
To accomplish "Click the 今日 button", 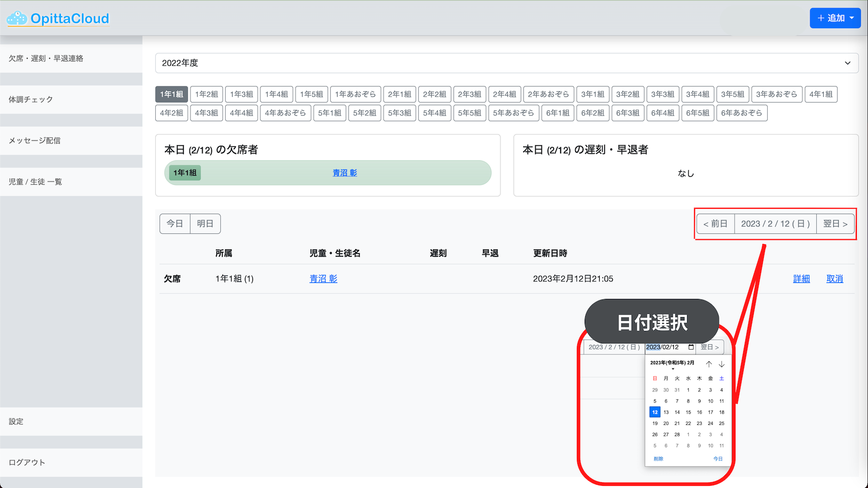I will (x=175, y=224).
